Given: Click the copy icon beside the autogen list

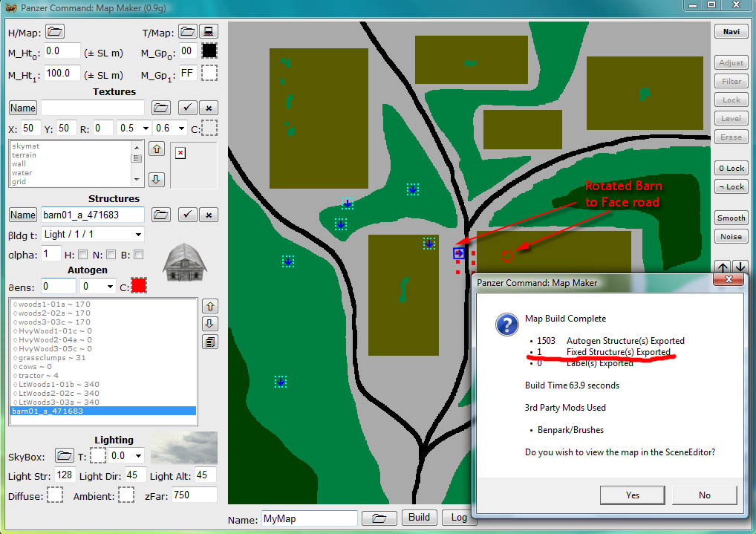Looking at the screenshot, I should [x=210, y=342].
